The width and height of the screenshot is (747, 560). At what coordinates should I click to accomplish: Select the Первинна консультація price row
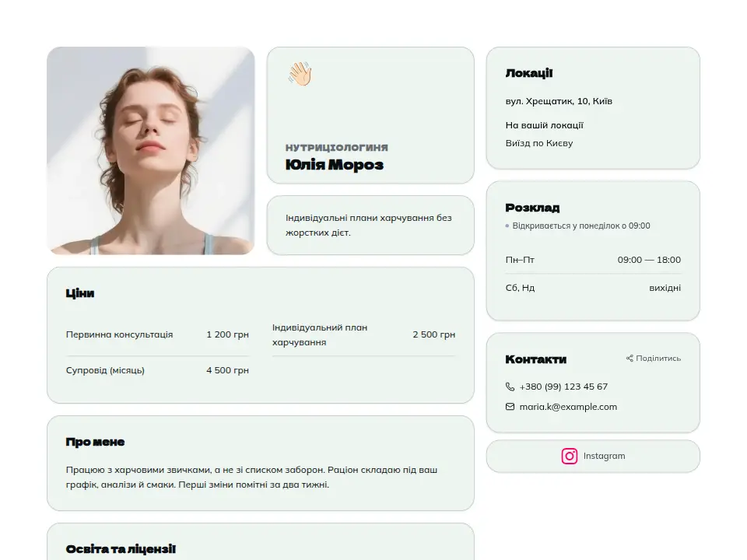coord(157,334)
